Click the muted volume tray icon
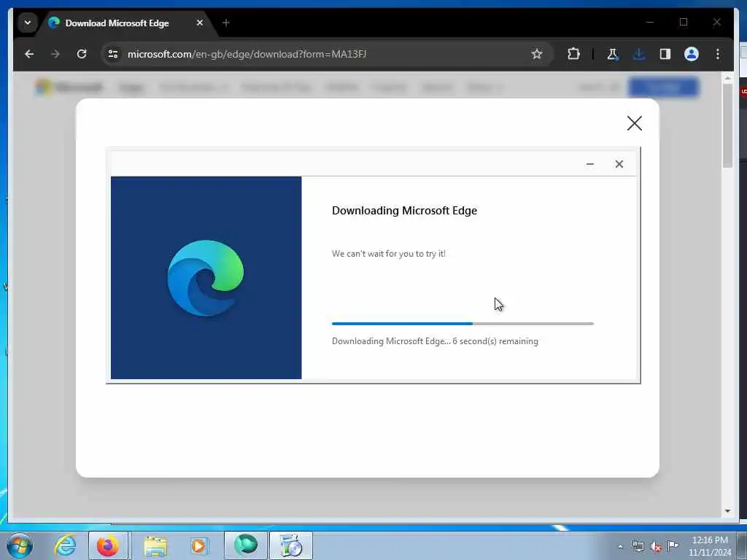 656,547
